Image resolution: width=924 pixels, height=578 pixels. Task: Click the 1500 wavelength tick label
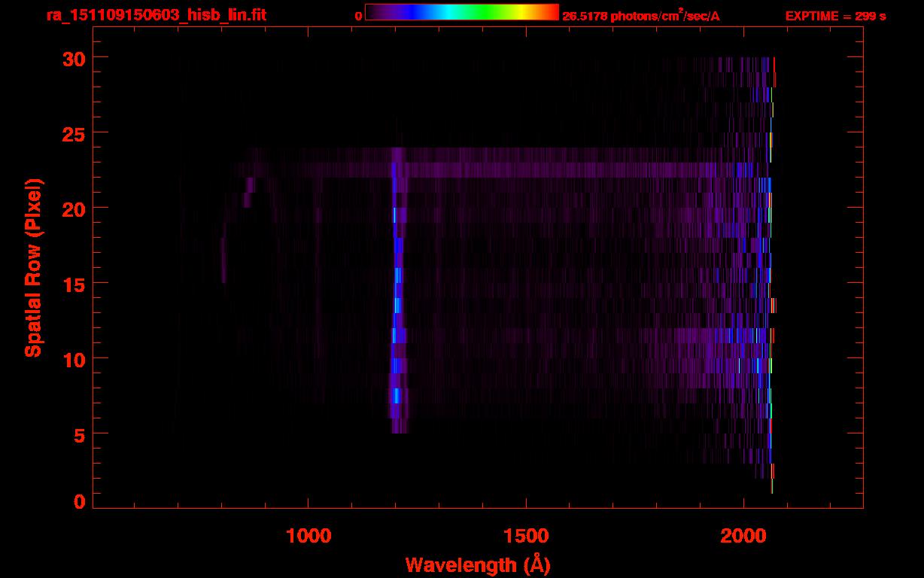[x=526, y=536]
